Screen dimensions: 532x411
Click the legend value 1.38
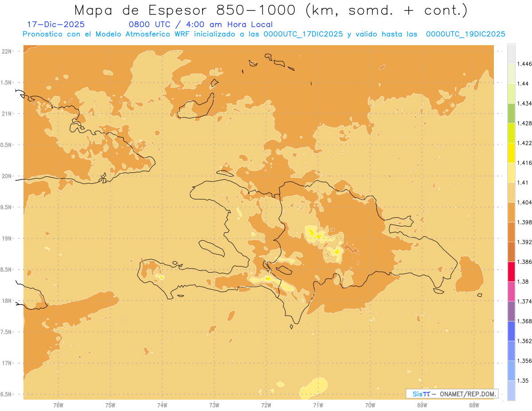pyautogui.click(x=523, y=282)
